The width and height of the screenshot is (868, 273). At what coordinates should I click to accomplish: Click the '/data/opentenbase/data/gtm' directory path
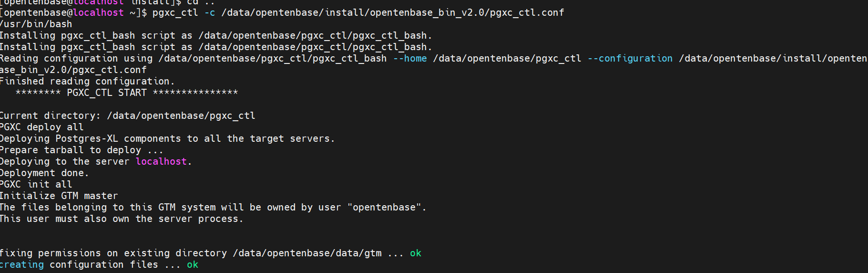pos(307,253)
